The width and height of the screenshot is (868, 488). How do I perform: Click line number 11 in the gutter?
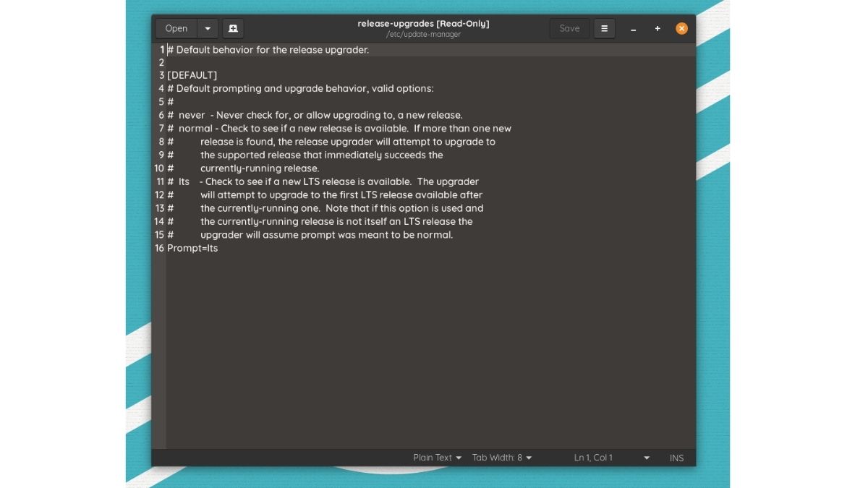(x=160, y=181)
